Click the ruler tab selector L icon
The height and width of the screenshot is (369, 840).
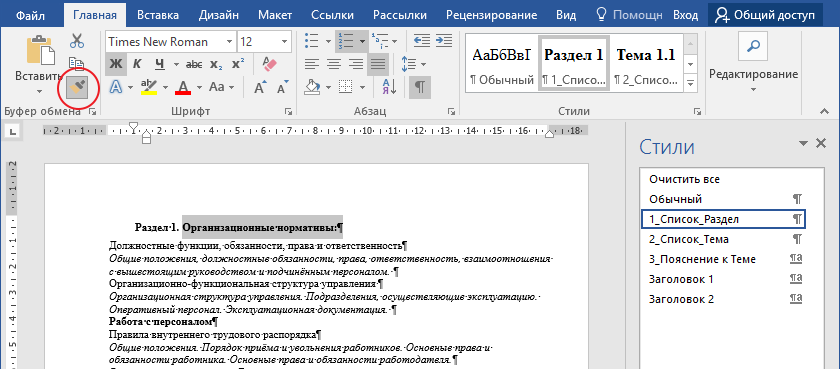12,130
